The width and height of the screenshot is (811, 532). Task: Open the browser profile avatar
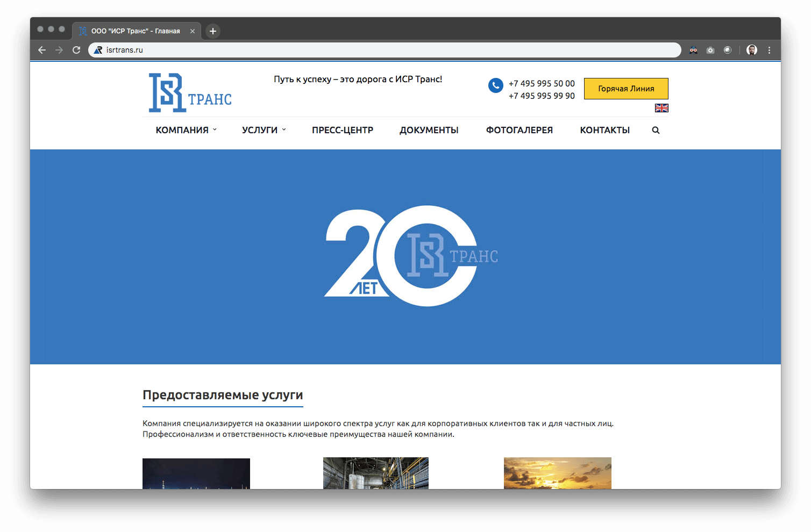click(752, 50)
